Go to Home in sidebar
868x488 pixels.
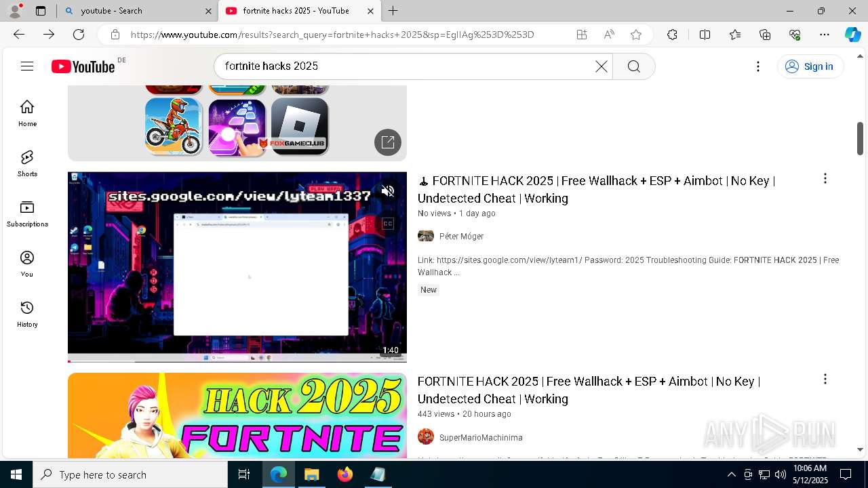click(x=27, y=113)
